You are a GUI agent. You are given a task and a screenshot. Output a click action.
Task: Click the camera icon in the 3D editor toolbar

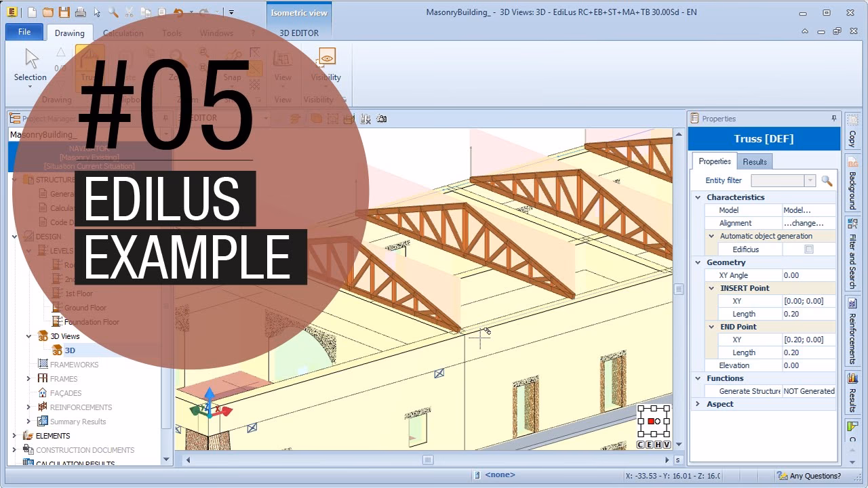click(382, 119)
